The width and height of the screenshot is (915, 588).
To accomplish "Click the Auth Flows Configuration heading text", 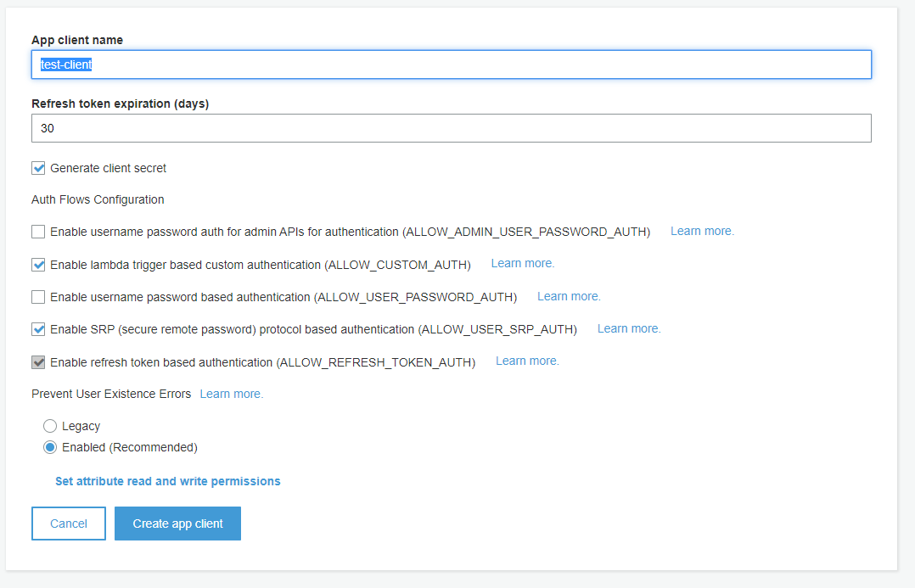I will pos(98,199).
